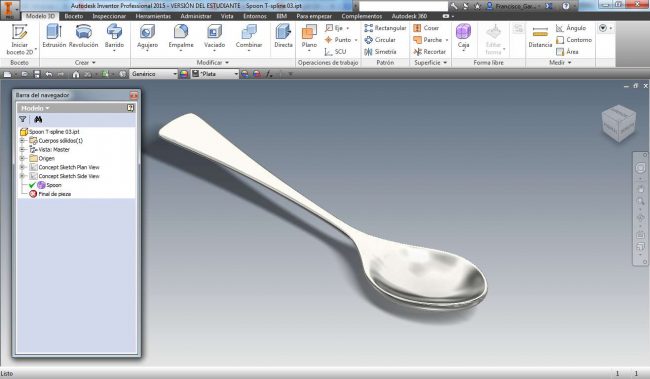Open the browser help question-mark button
The image size is (650, 379).
[130, 108]
